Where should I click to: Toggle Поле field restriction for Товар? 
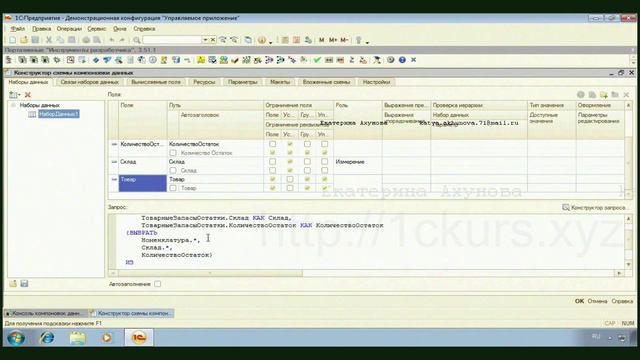[272, 179]
